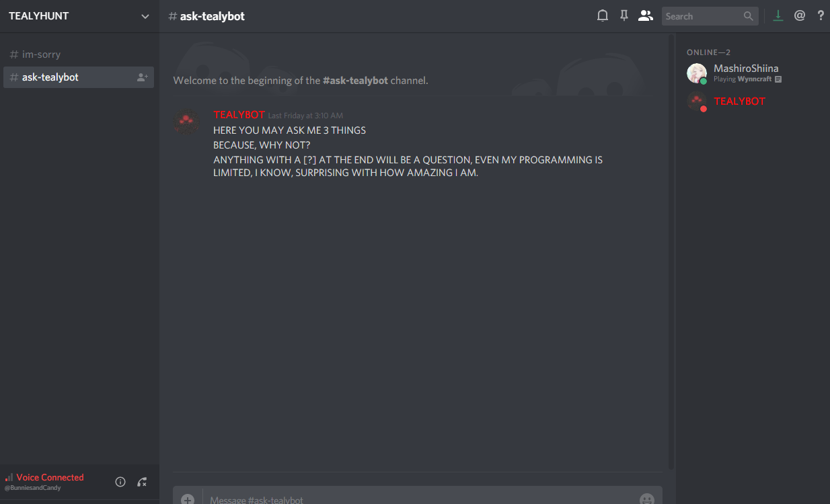This screenshot has width=830, height=504.
Task: Click the download Discord apps icon
Action: pyautogui.click(x=778, y=15)
